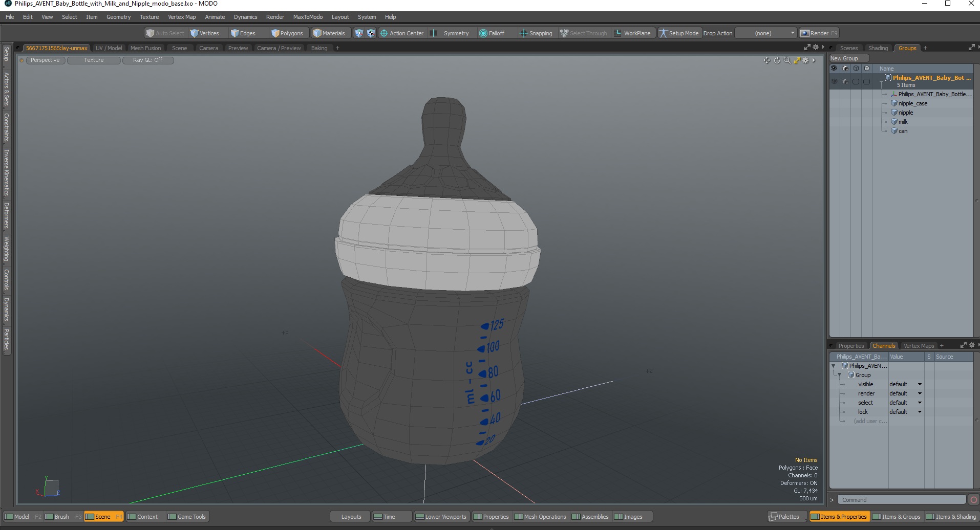This screenshot has width=980, height=530.
Task: Click the viewport rotate icon
Action: 777,60
